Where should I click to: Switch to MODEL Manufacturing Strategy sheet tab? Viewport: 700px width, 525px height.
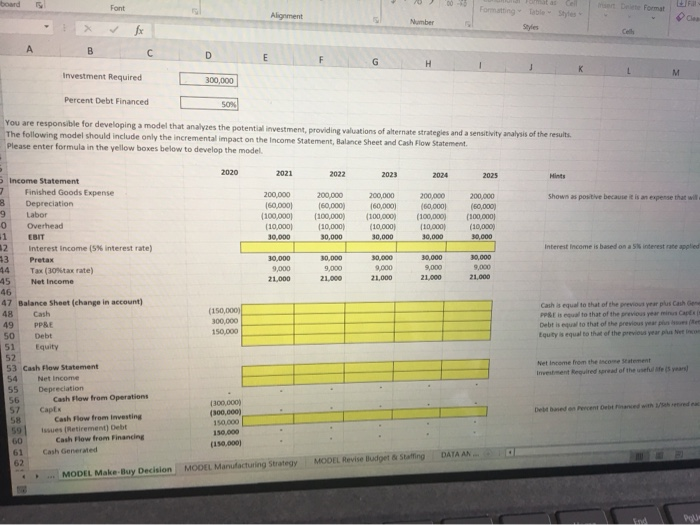[x=241, y=464]
